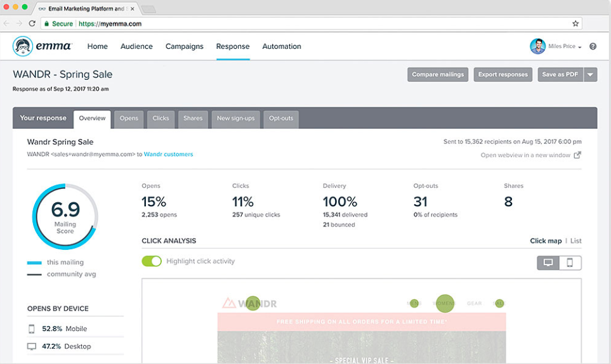Viewport: 611px width, 364px height.
Task: Open the help question mark icon
Action: pos(593,46)
